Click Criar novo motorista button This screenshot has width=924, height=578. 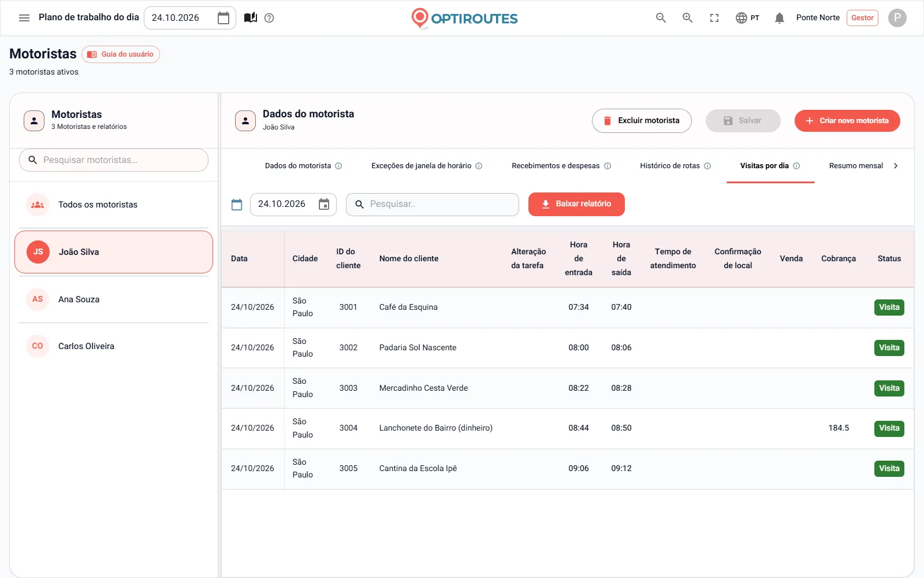847,121
